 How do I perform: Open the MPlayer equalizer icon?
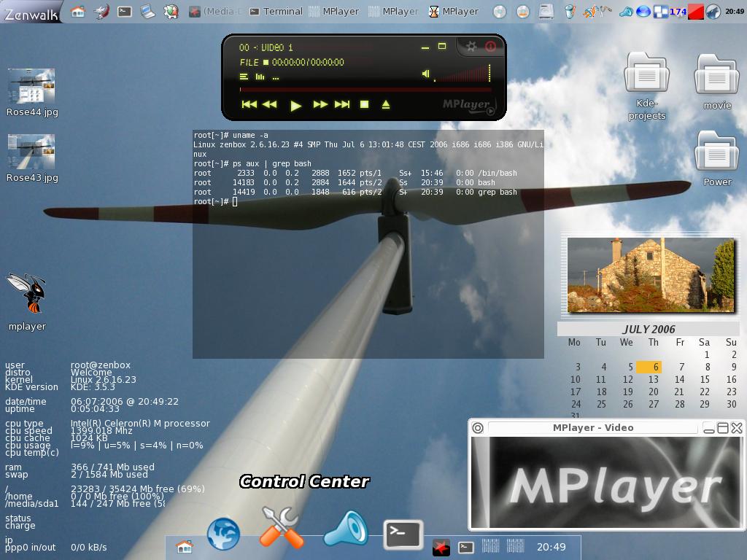pyautogui.click(x=260, y=77)
